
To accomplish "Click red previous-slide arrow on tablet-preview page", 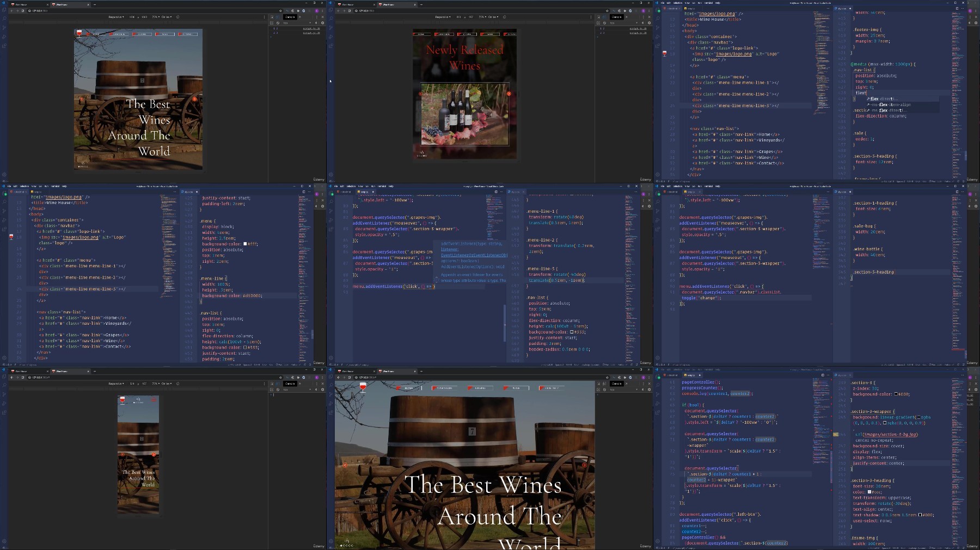I will [x=81, y=98].
